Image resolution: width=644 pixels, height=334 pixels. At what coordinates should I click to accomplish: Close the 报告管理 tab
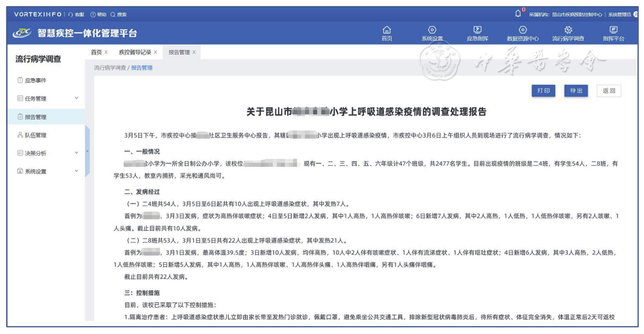[194, 52]
